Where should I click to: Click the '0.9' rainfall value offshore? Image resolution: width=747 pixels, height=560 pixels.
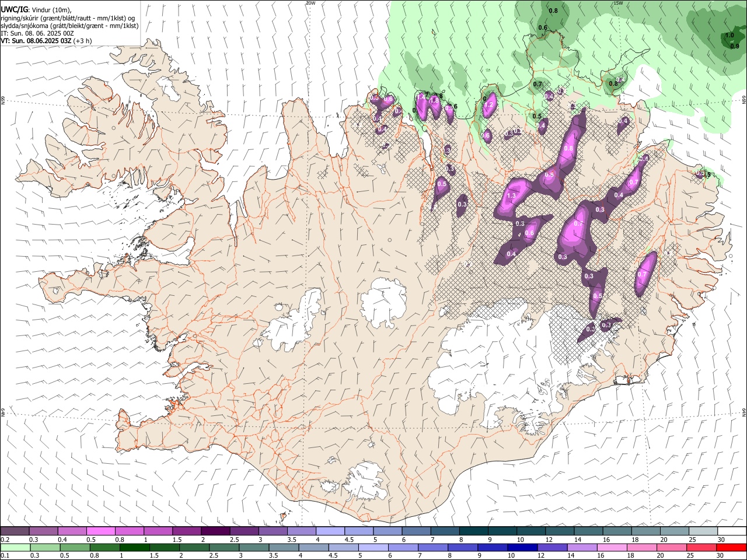point(735,47)
